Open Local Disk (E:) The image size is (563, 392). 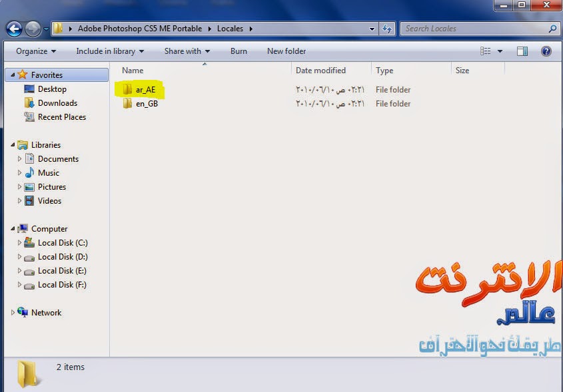click(x=62, y=271)
